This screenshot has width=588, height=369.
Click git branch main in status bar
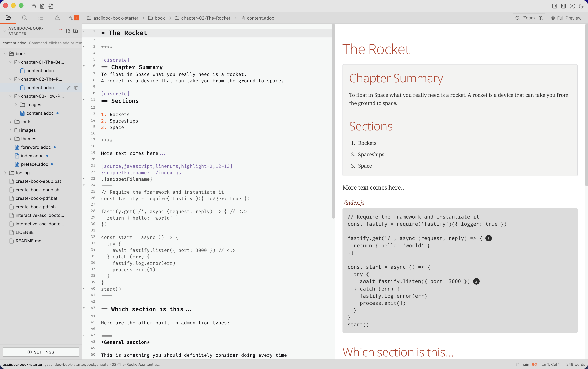(522, 364)
